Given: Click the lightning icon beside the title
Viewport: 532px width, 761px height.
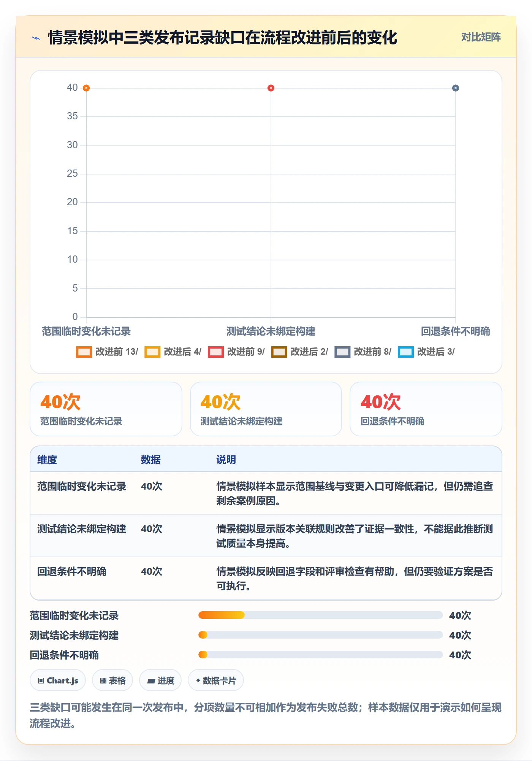Looking at the screenshot, I should click(36, 38).
